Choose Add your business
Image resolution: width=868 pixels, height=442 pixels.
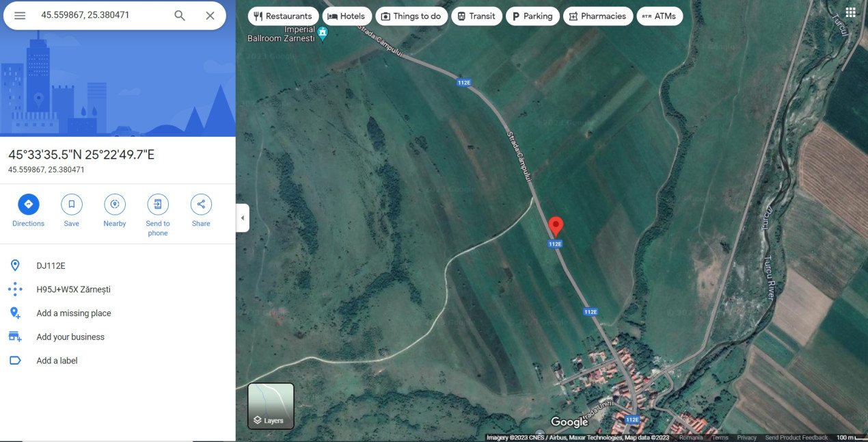(x=118, y=337)
